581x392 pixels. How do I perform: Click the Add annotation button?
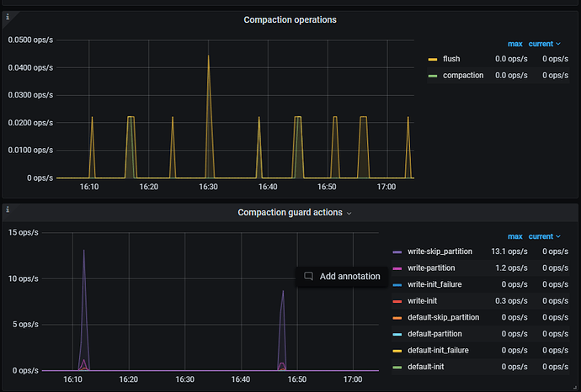(342, 277)
